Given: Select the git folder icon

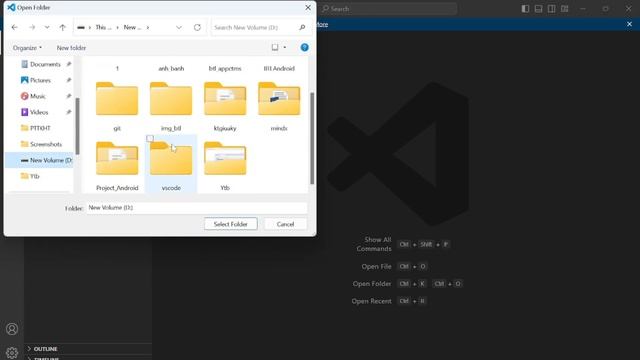Looking at the screenshot, I should 117,99.
